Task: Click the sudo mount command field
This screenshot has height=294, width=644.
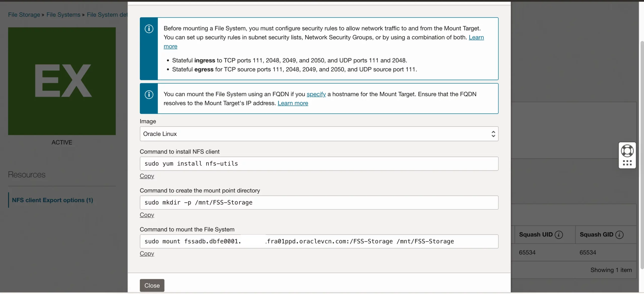Action: tap(319, 241)
